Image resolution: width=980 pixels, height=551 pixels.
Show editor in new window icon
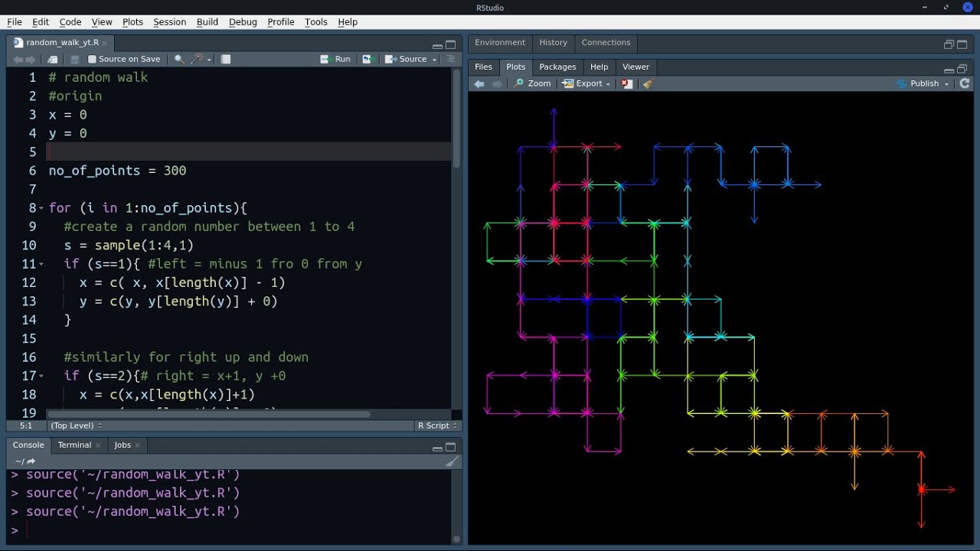(x=52, y=59)
